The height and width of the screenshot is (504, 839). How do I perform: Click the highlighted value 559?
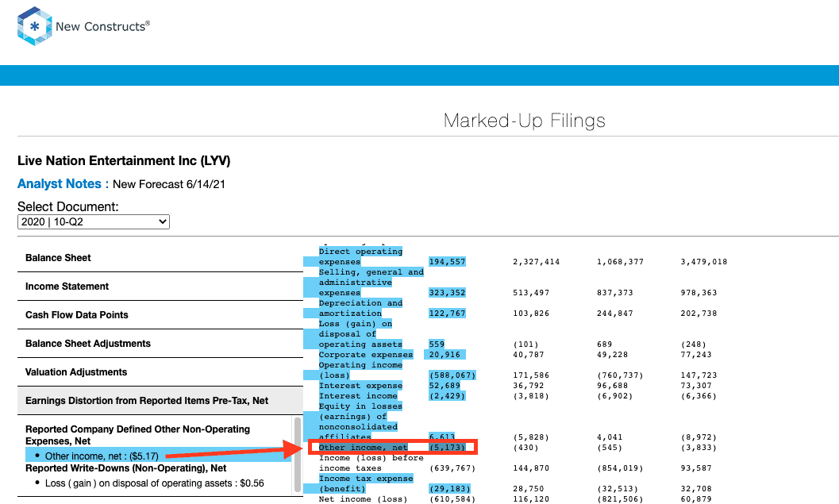point(437,344)
